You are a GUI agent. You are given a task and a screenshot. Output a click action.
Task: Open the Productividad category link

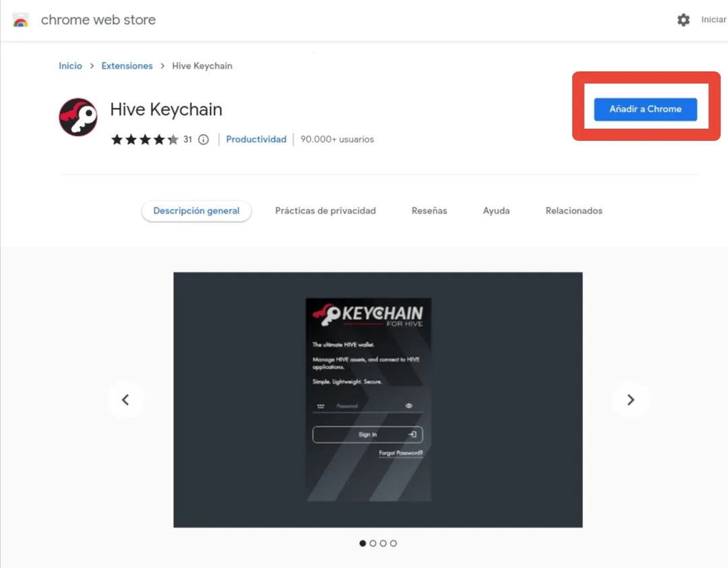click(x=256, y=139)
